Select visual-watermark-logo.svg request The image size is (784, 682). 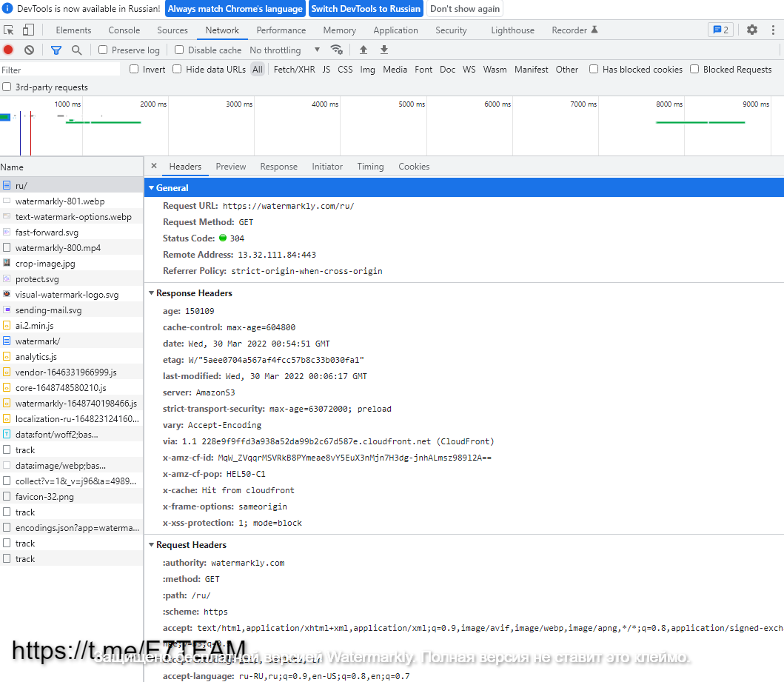[x=72, y=295]
